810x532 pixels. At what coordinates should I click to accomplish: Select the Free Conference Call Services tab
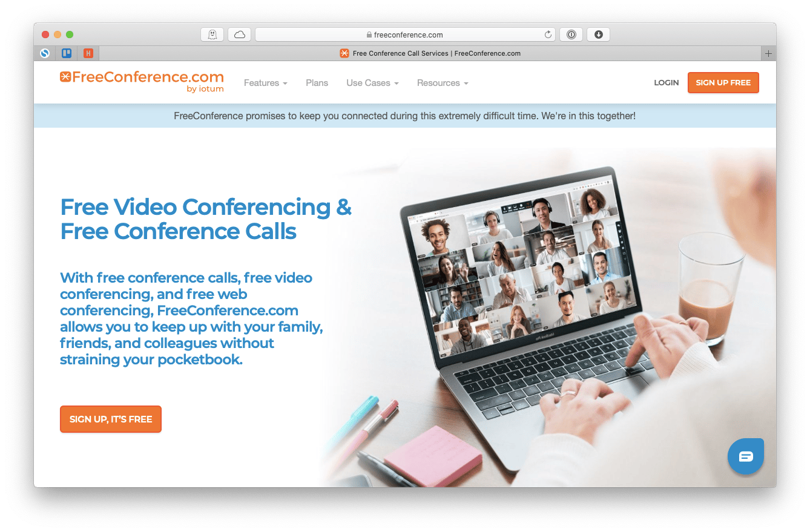430,53
